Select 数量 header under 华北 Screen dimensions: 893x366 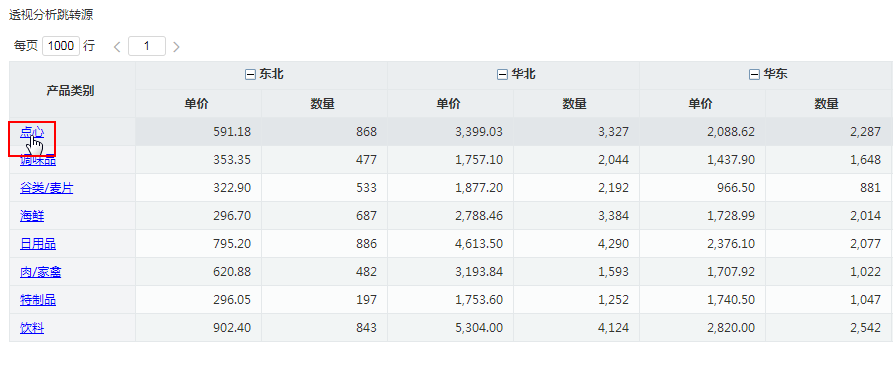coord(576,104)
